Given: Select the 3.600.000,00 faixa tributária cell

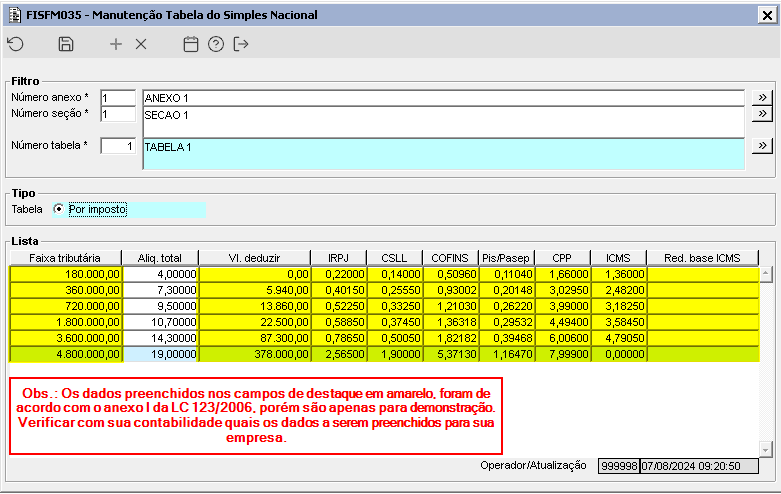Looking at the screenshot, I should pyautogui.click(x=66, y=338).
